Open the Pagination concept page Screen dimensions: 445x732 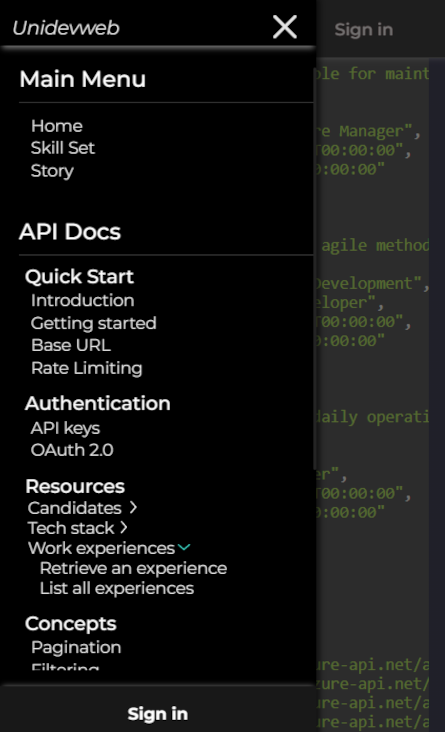pyautogui.click(x=76, y=648)
